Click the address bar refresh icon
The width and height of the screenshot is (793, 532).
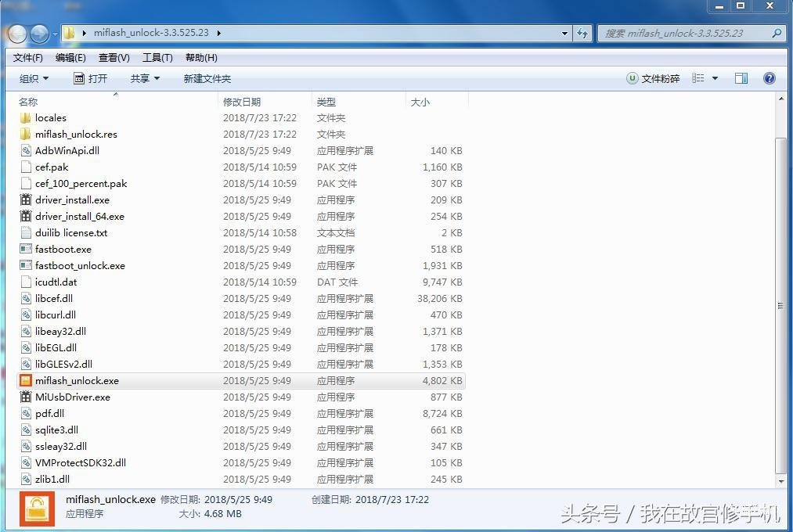[x=582, y=34]
